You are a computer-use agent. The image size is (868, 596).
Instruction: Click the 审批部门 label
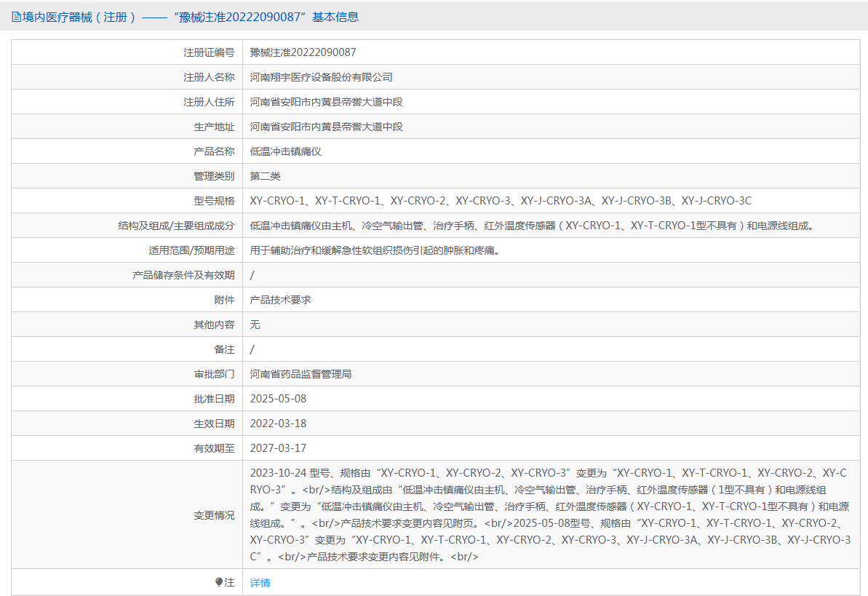coord(214,374)
